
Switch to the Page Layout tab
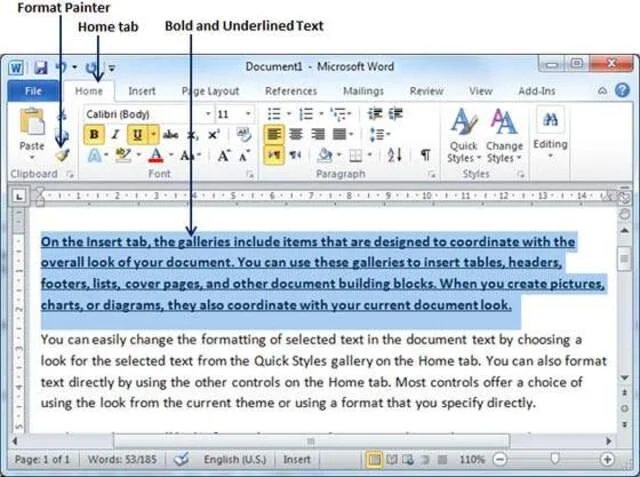(x=210, y=91)
